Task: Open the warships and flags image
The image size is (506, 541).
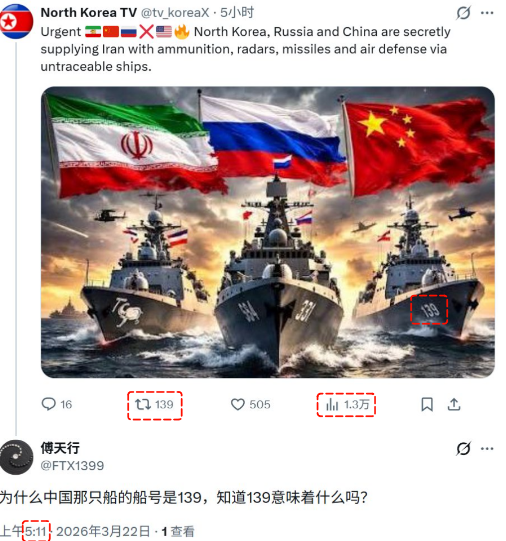Action: pyautogui.click(x=268, y=232)
